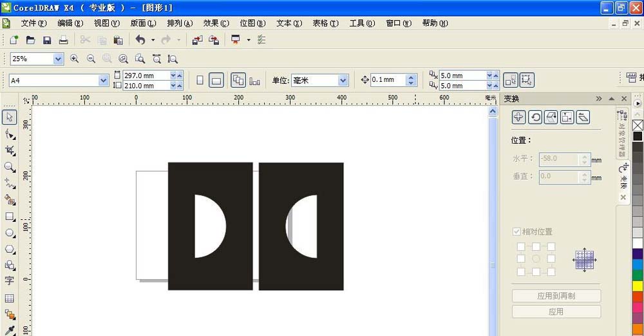The image size is (644, 336).
Task: Paste from clipboard icon
Action: point(118,40)
